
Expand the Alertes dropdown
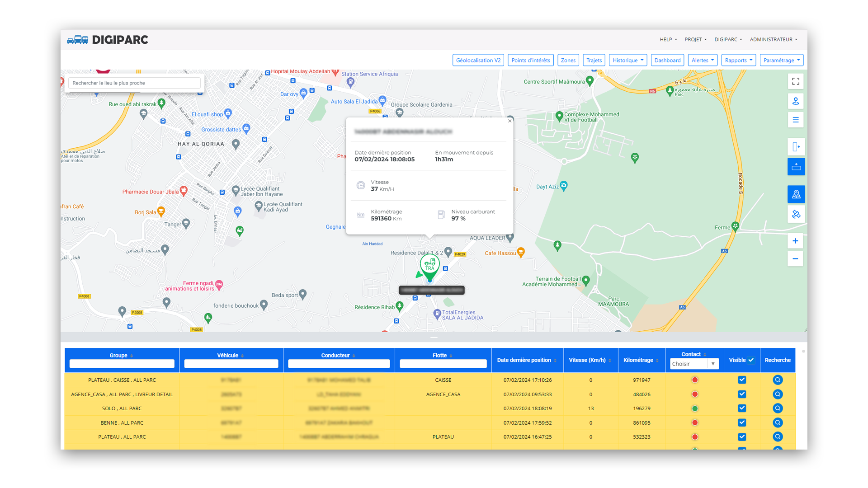click(703, 61)
